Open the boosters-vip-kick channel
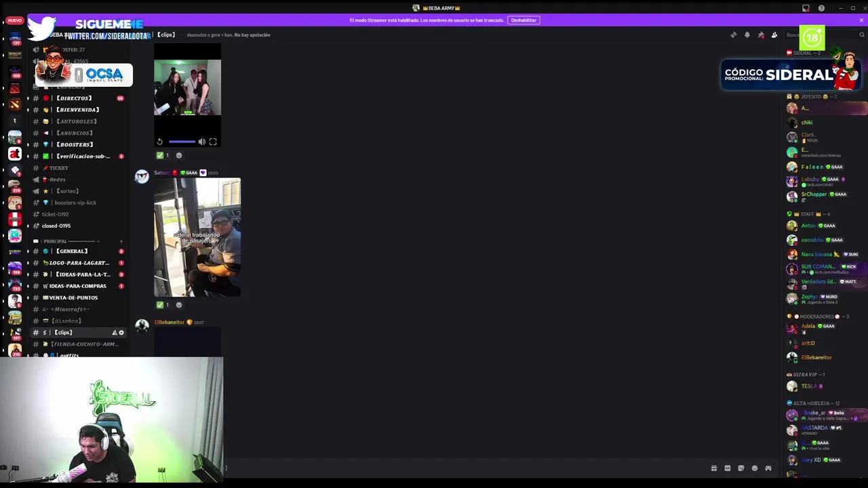 [79, 203]
